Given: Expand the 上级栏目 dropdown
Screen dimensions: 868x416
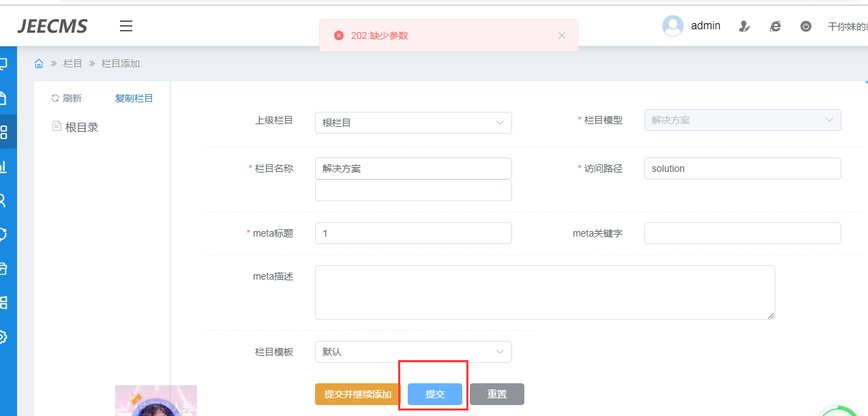Looking at the screenshot, I should point(413,123).
